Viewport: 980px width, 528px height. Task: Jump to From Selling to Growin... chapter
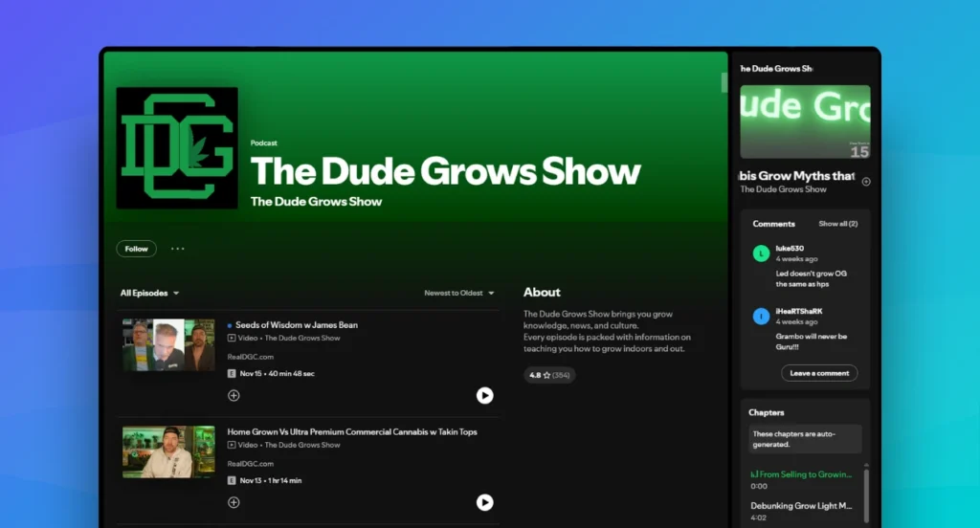(x=801, y=474)
